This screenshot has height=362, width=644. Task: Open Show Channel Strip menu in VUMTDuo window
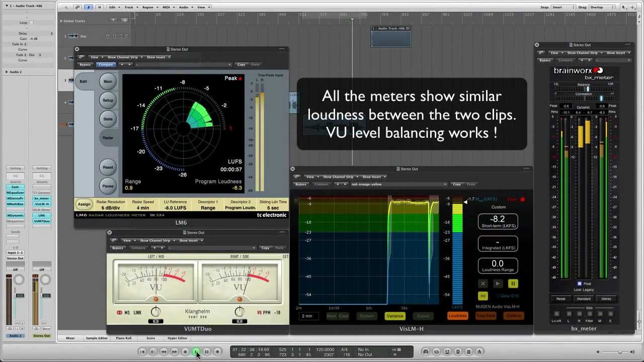pyautogui.click(x=157, y=240)
